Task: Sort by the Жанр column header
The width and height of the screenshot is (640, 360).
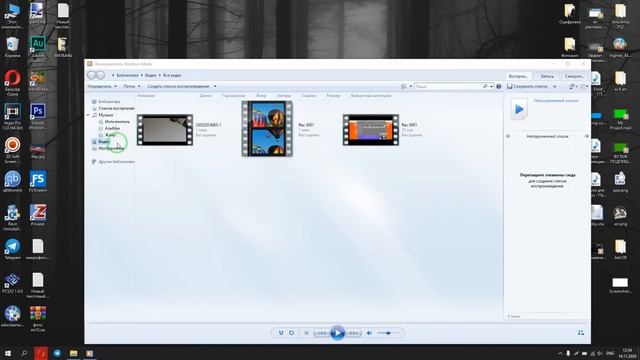Action: 261,96
